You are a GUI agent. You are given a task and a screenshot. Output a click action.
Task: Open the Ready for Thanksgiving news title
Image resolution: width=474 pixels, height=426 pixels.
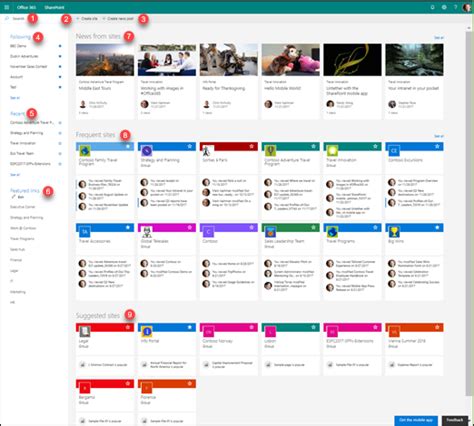[224, 88]
